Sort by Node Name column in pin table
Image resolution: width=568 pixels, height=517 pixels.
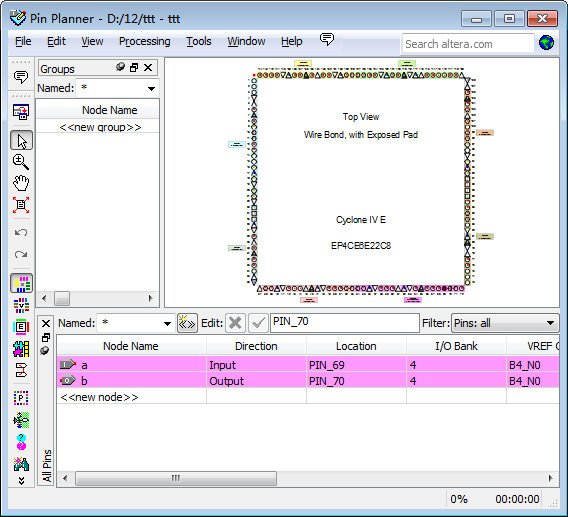pyautogui.click(x=131, y=346)
